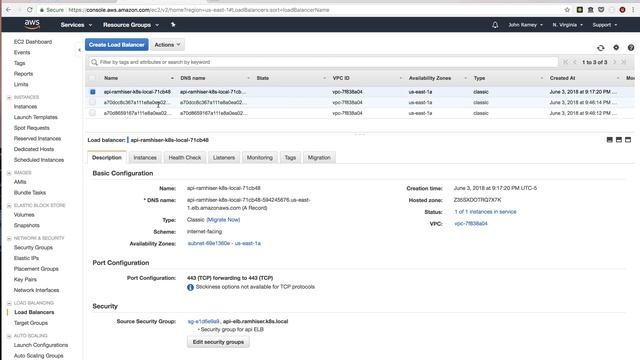Viewport: 640px width, 360px height.
Task: Collapse the sidebar with arrow icon
Action: pyautogui.click(x=79, y=50)
